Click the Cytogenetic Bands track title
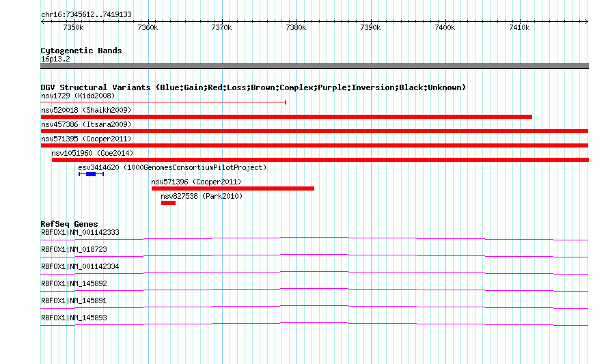 tap(81, 51)
